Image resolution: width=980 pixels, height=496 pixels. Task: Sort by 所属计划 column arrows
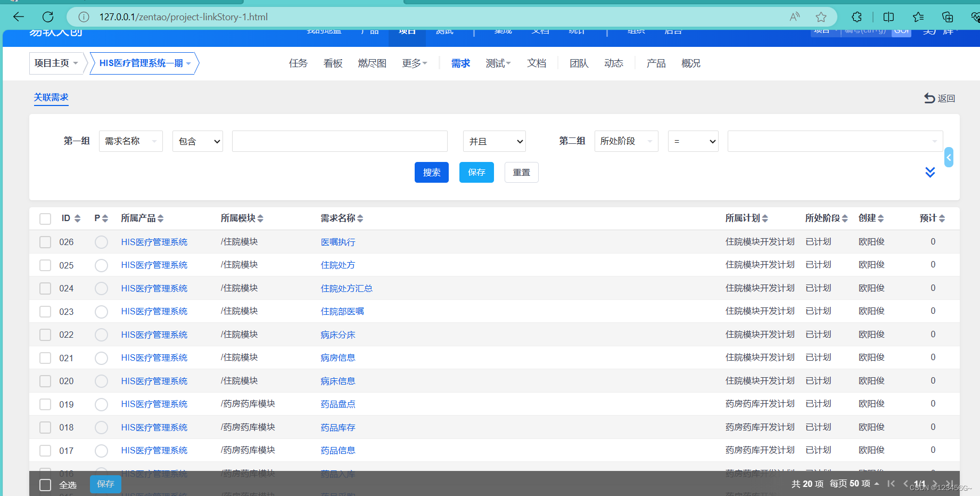tap(765, 218)
